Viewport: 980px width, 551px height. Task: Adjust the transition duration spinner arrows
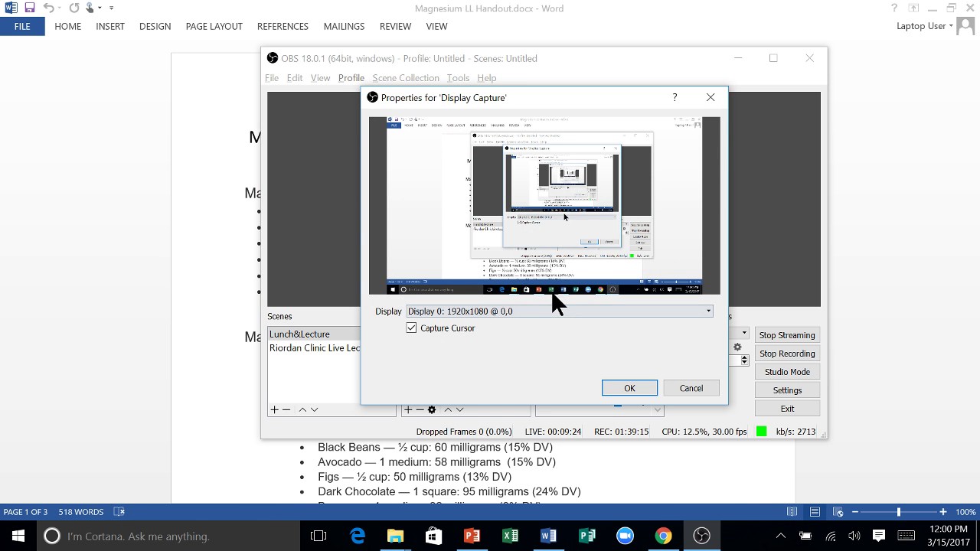[745, 360]
